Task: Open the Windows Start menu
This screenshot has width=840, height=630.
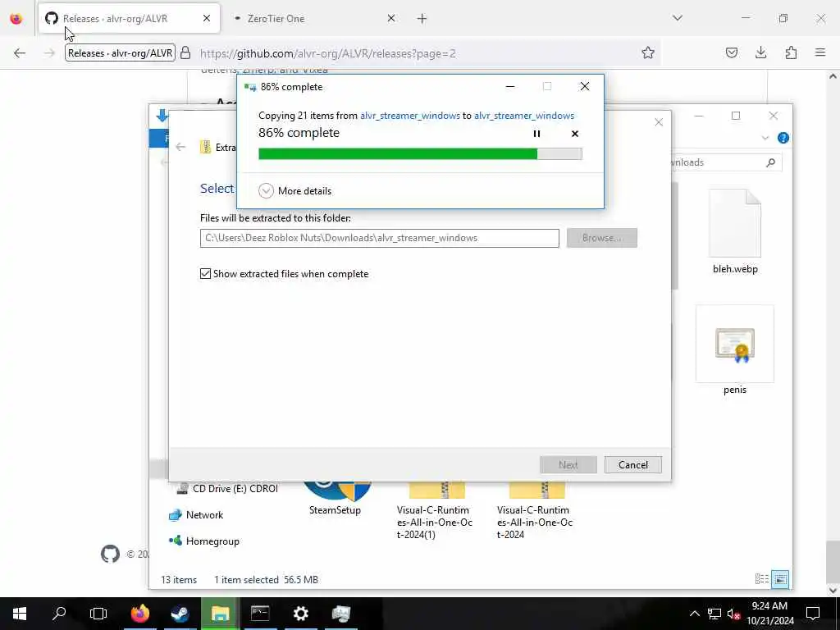Action: coord(20,614)
